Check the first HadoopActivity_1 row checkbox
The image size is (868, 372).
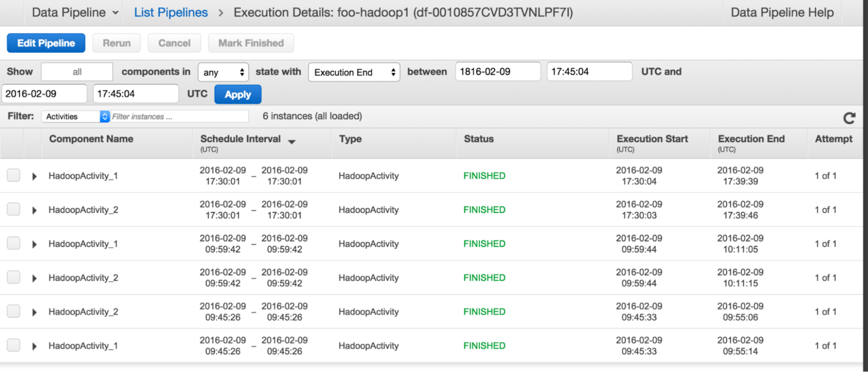tap(13, 174)
